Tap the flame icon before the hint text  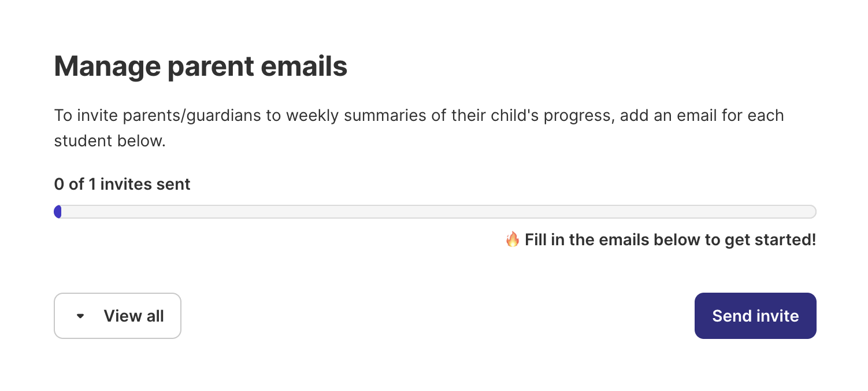pos(512,239)
